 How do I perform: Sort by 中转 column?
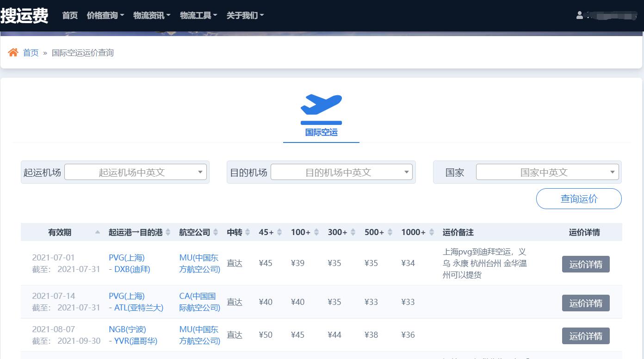pos(248,232)
